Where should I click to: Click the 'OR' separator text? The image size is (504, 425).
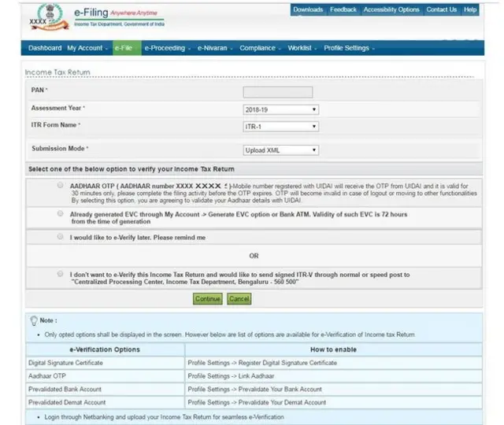click(254, 256)
